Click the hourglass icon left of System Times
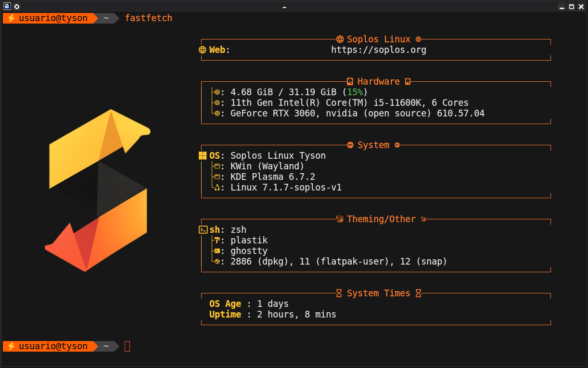 tap(339, 293)
